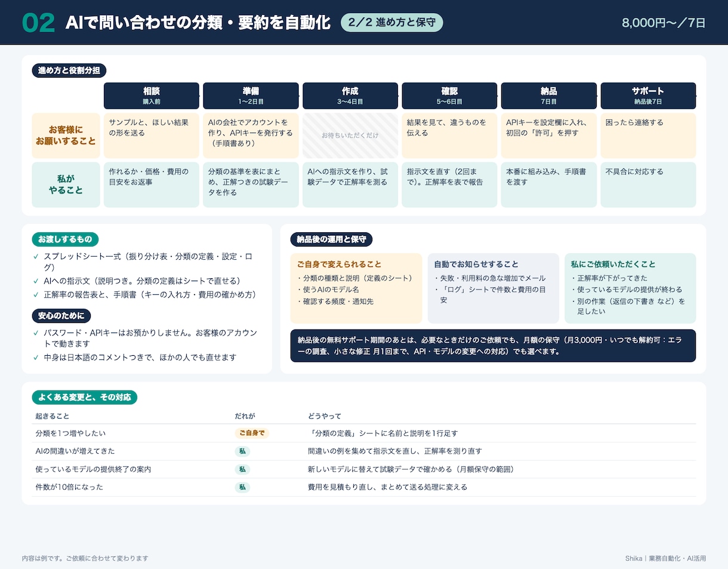This screenshot has width=728, height=569.
Task: Click the cell '指示文を直す(2回まで)。正解率を表で報告'
Action: (x=449, y=184)
